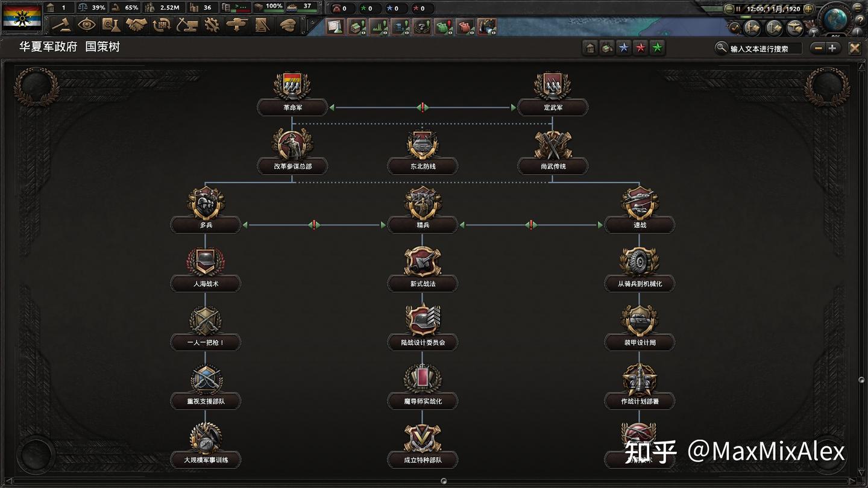Open the trade menu
This screenshot has width=868, height=488.
pyautogui.click(x=162, y=25)
